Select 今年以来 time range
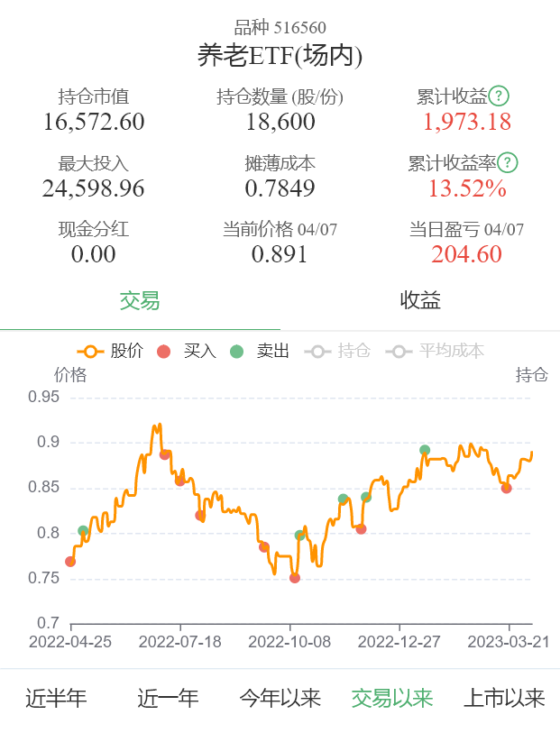Image resolution: width=560 pixels, height=733 pixels. point(280,698)
